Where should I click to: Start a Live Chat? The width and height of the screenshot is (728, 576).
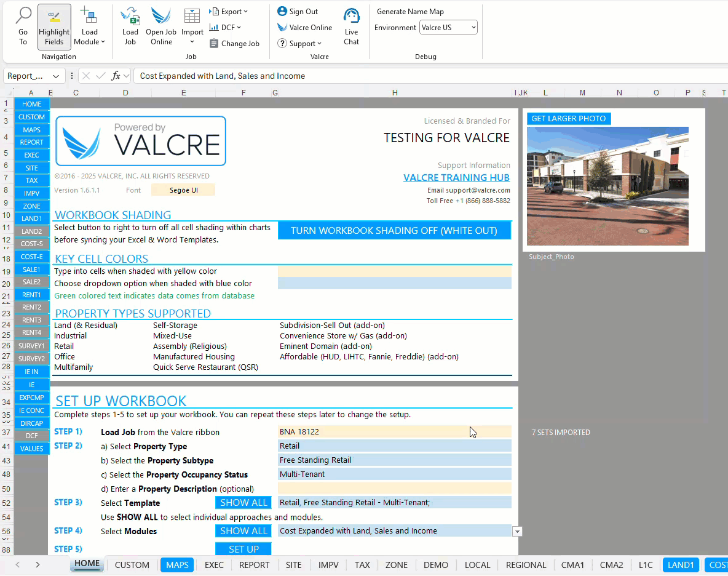[352, 26]
